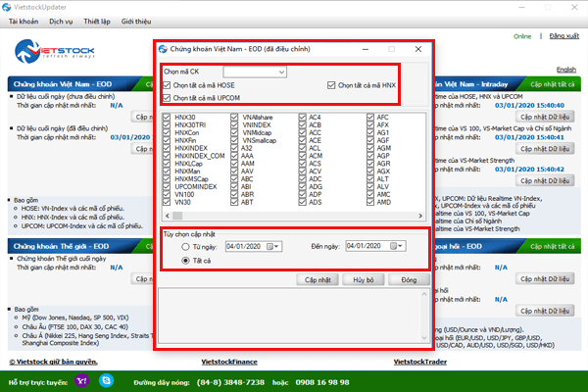Expand the Đến ngày date picker arrow
The width and height of the screenshot is (588, 392).
[400, 246]
